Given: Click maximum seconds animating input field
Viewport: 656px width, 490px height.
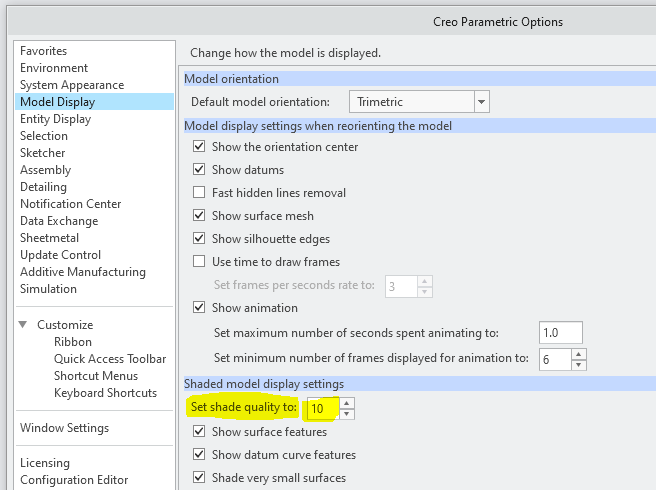Looking at the screenshot, I should coord(560,332).
